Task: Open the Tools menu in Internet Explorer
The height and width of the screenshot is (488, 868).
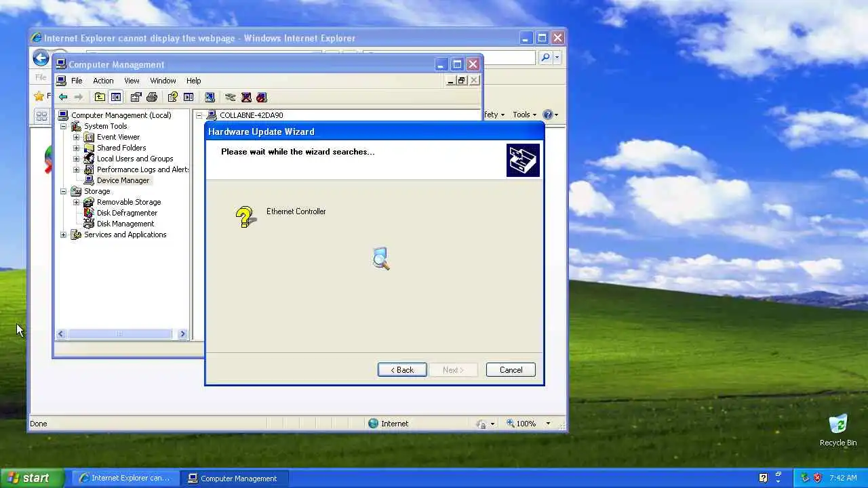Action: [524, 115]
